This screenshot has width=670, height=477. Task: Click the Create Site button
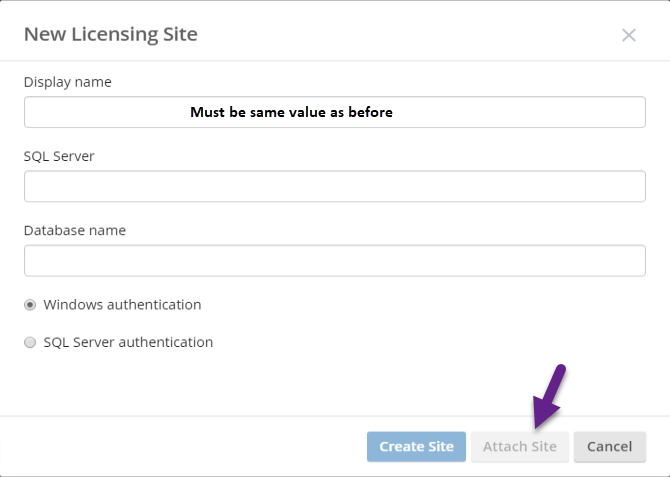click(416, 447)
